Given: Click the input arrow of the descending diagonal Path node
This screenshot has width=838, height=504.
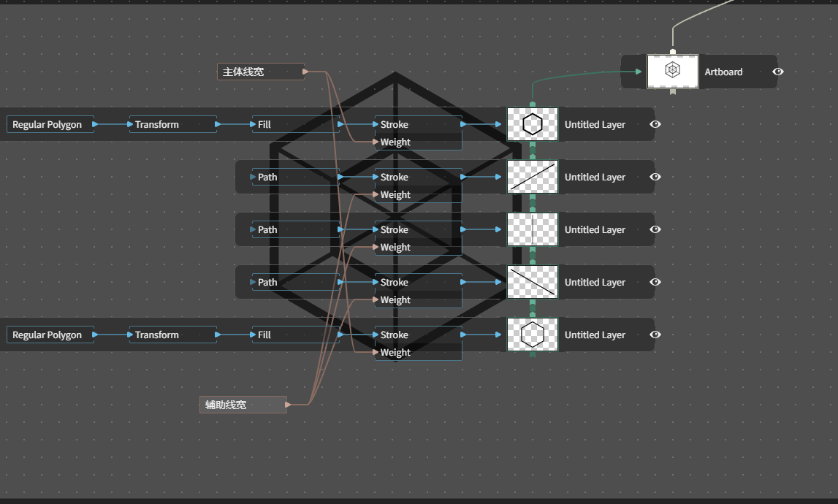Looking at the screenshot, I should tap(253, 282).
